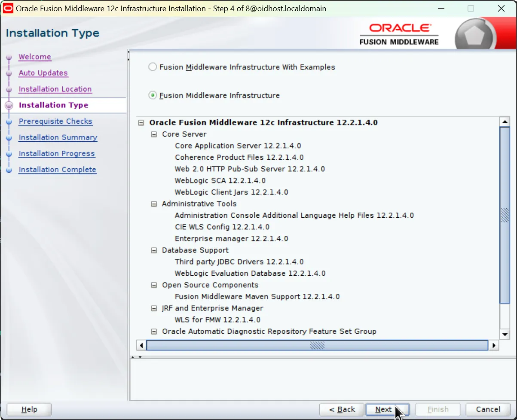
Task: Collapse the Oracle Fusion Middleware 12c Infrastructure root node
Action: click(141, 123)
